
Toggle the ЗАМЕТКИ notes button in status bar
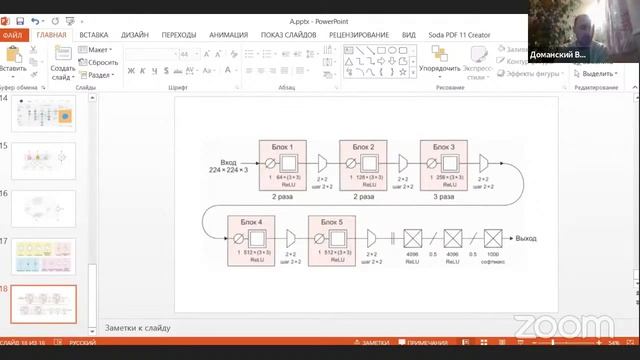tap(372, 342)
